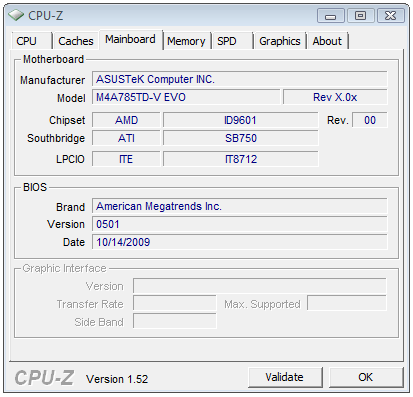
Task: Click the Side Band field
Action: tap(175, 321)
